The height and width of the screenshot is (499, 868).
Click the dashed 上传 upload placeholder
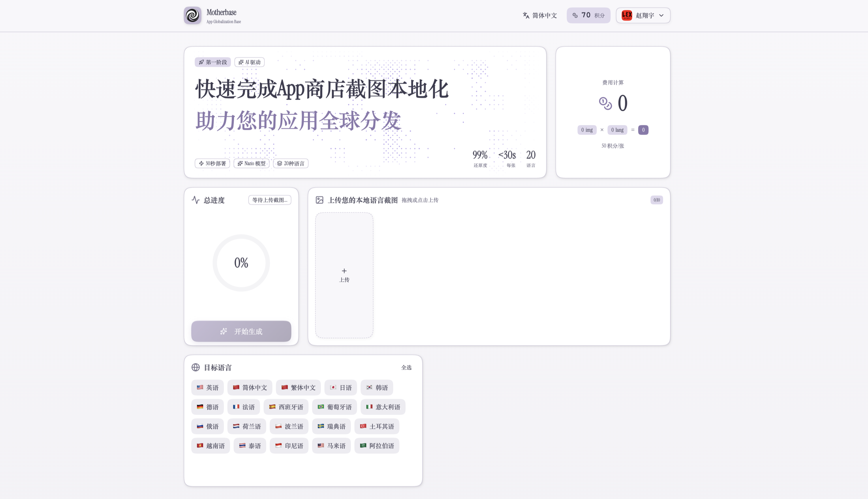344,275
